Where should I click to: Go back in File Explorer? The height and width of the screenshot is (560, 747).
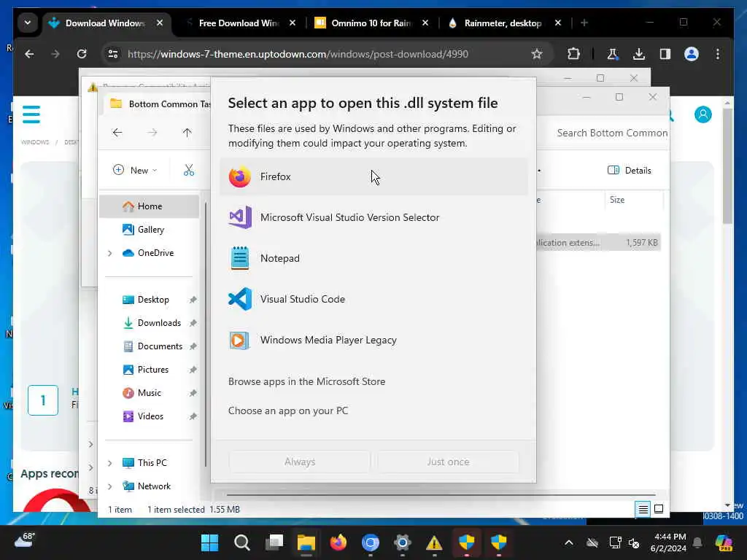(117, 133)
